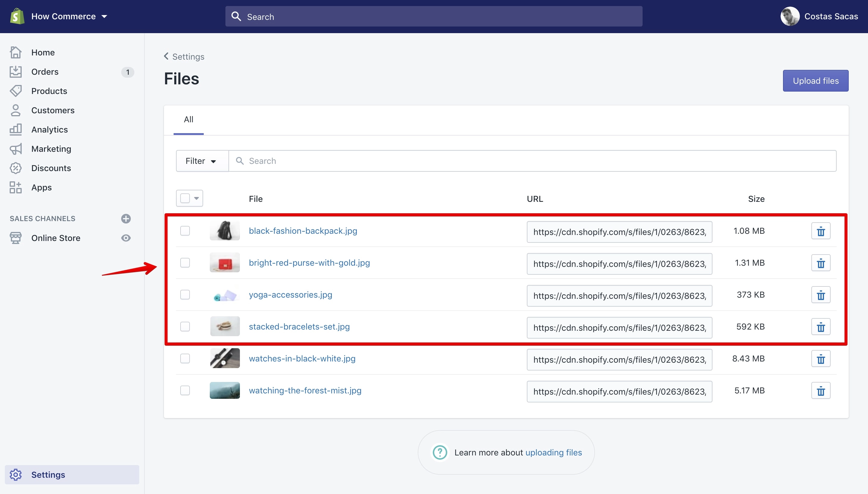The image size is (868, 494).
Task: Click the Marketing megaphone icon
Action: pyautogui.click(x=16, y=149)
